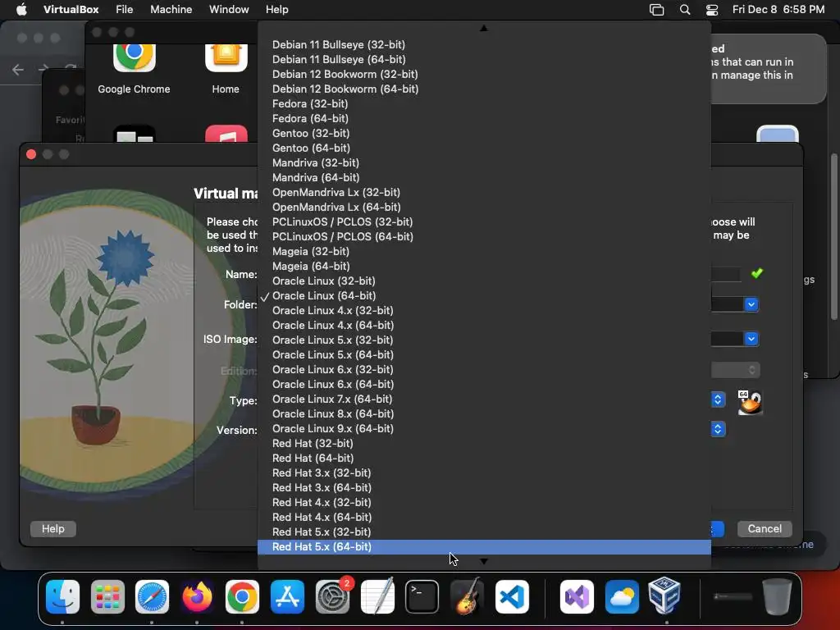Click the Help button in the dialog
Image resolution: width=840 pixels, height=630 pixels.
tap(53, 529)
